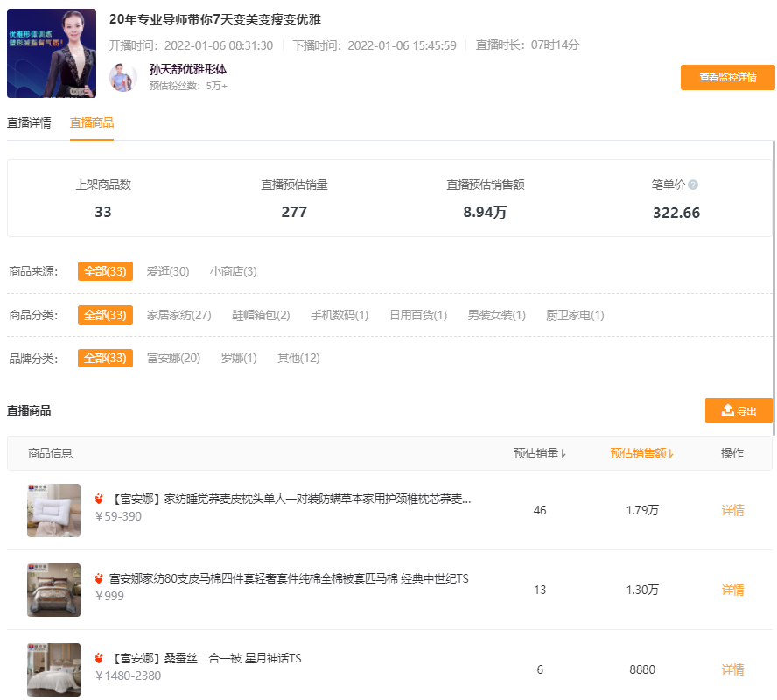Open streamer name 孙天舒优雅形体
Screen dimensions: 777x700
click(x=188, y=69)
